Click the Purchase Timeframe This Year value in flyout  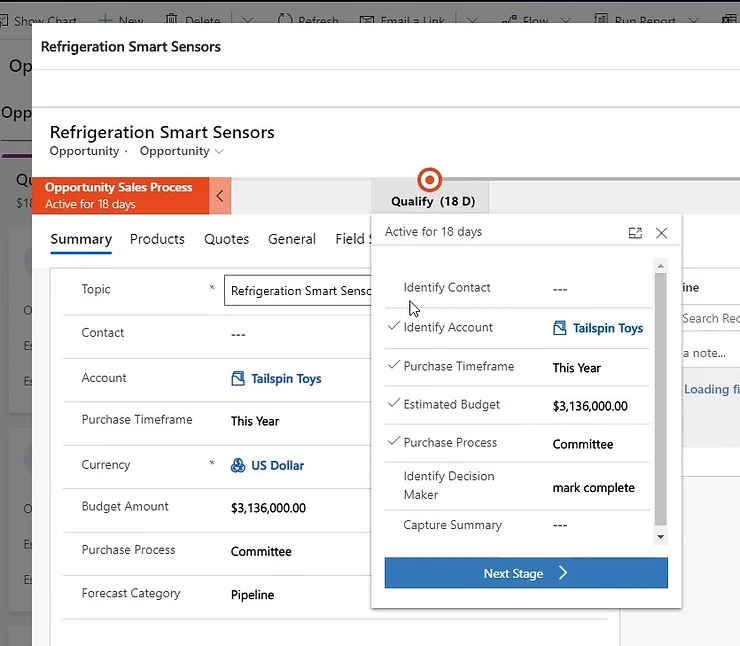577,368
